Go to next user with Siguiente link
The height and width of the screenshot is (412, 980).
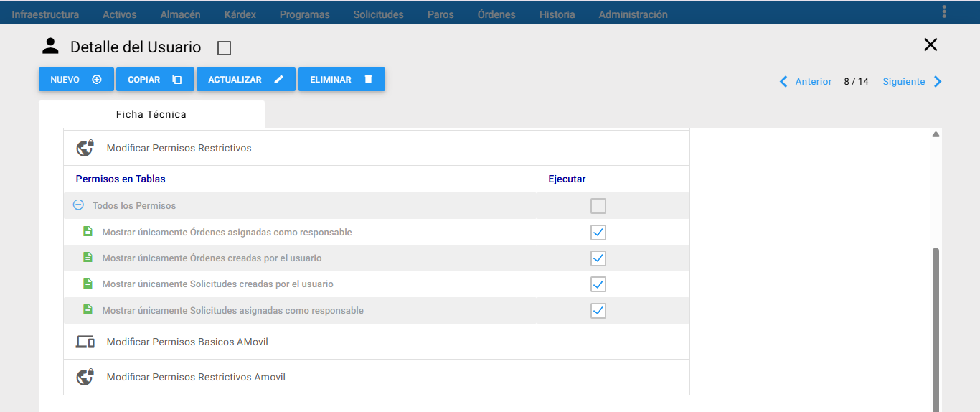tap(904, 82)
